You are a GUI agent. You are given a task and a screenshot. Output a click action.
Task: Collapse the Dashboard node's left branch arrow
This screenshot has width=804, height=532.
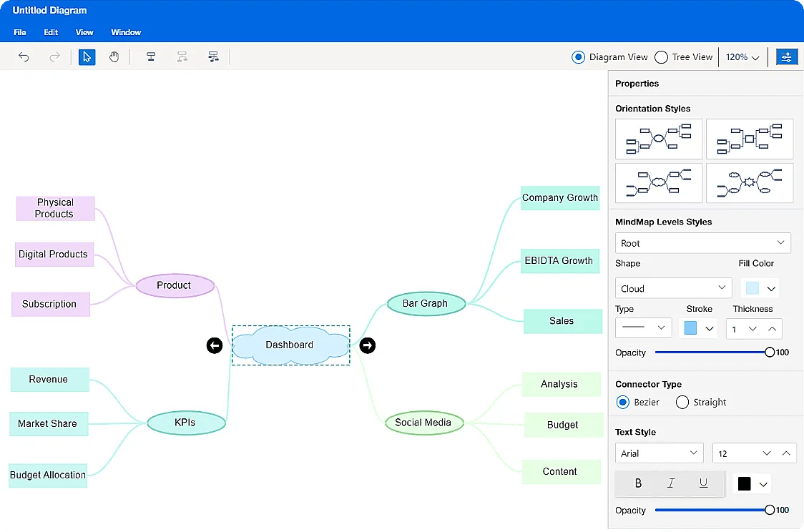215,345
